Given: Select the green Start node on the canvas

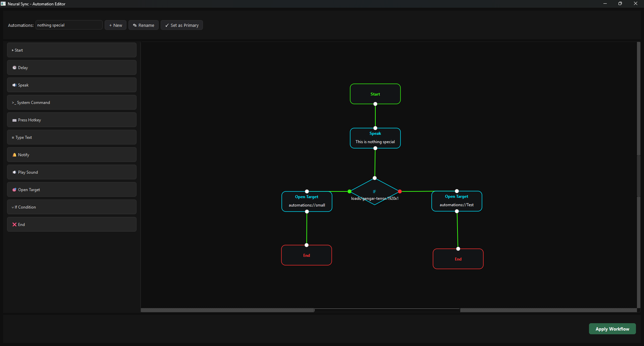Looking at the screenshot, I should [x=375, y=94].
